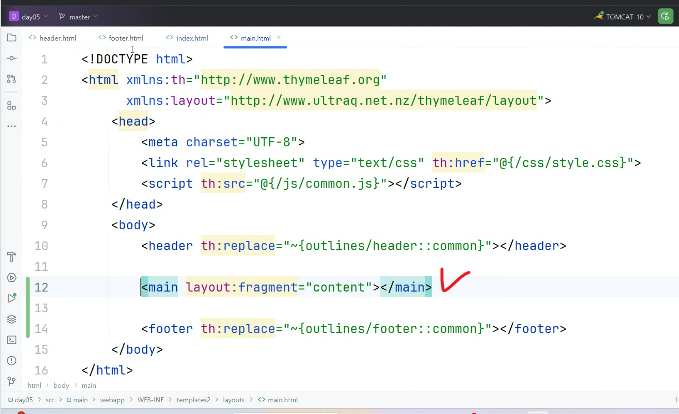Viewport: 679px width, 414px height.
Task: Click webapp in the navigation bar
Action: coord(112,400)
